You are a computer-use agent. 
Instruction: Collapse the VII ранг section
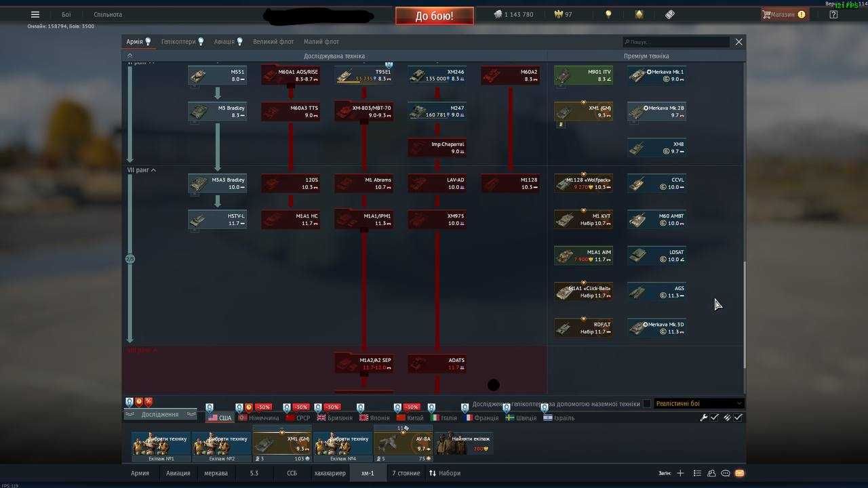pos(142,170)
